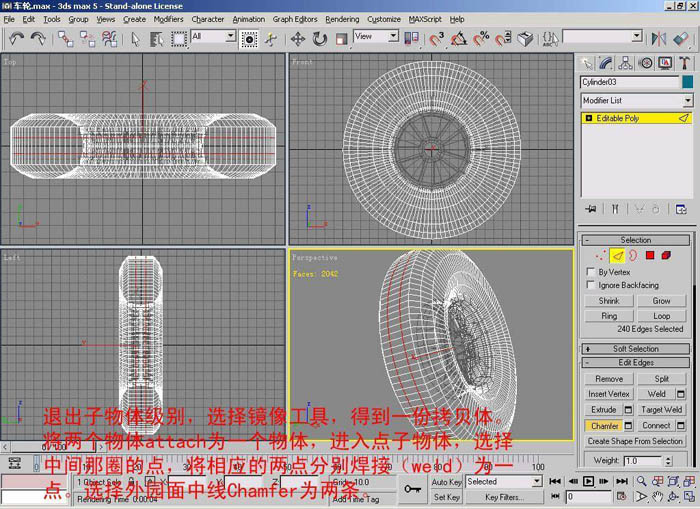Activate Bind to Space Warp tool
700x509 pixels.
109,39
